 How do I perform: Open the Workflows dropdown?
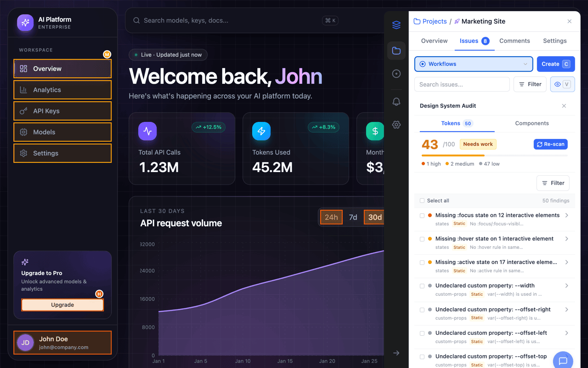[x=474, y=64]
